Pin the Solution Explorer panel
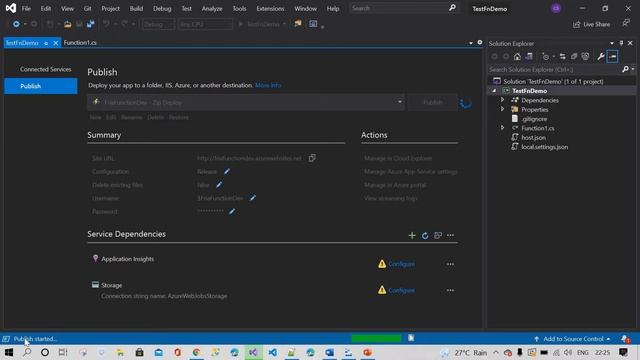640x360 pixels. coord(621,43)
